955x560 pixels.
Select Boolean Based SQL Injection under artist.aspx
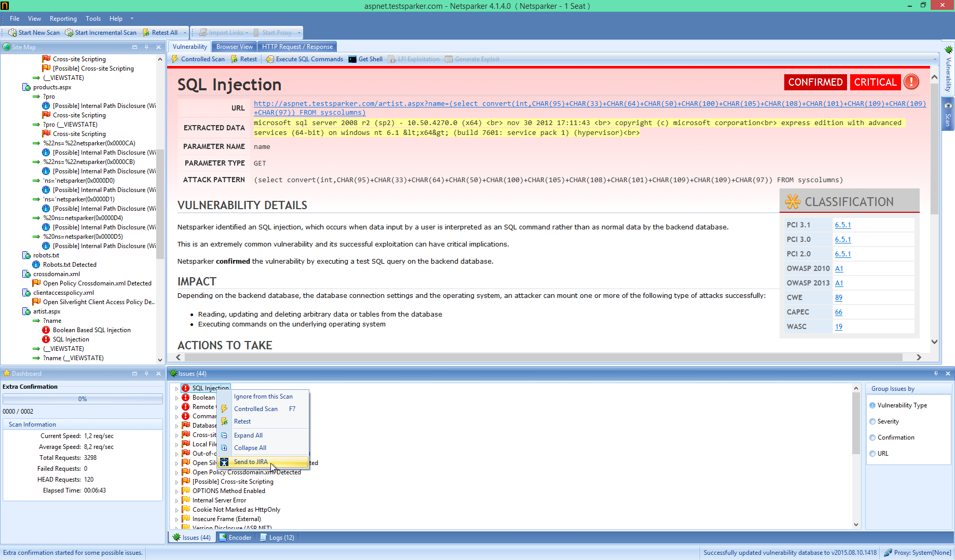pyautogui.click(x=91, y=330)
